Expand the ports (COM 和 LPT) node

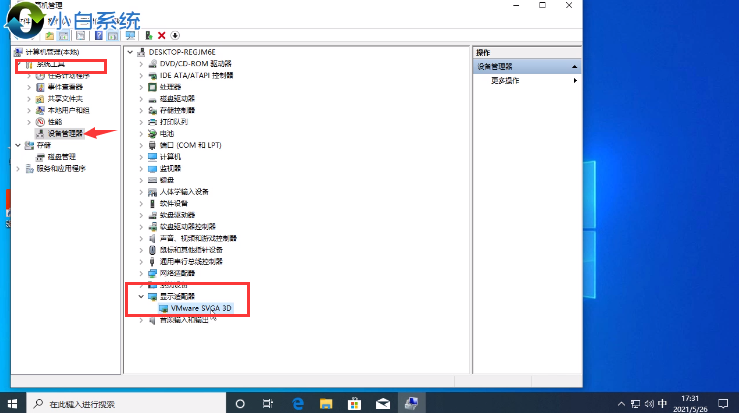[x=141, y=145]
